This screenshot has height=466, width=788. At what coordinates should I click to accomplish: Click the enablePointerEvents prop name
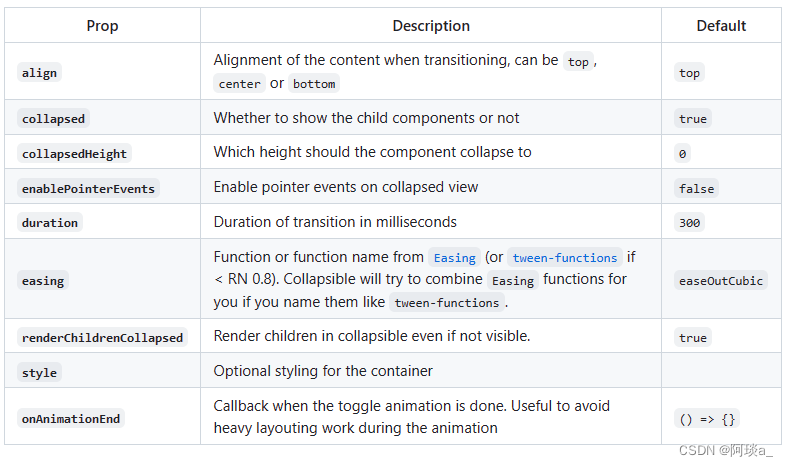88,189
